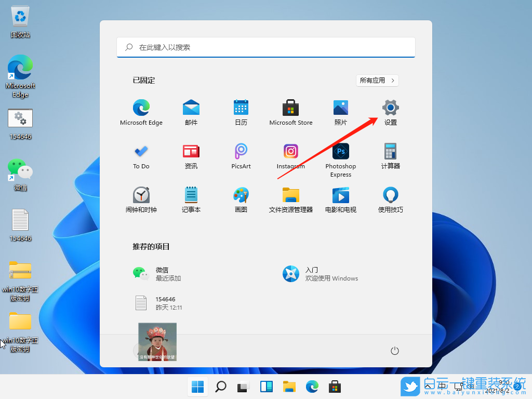The height and width of the screenshot is (399, 532).
Task: Start the Microsoft Store
Action: [x=290, y=112]
